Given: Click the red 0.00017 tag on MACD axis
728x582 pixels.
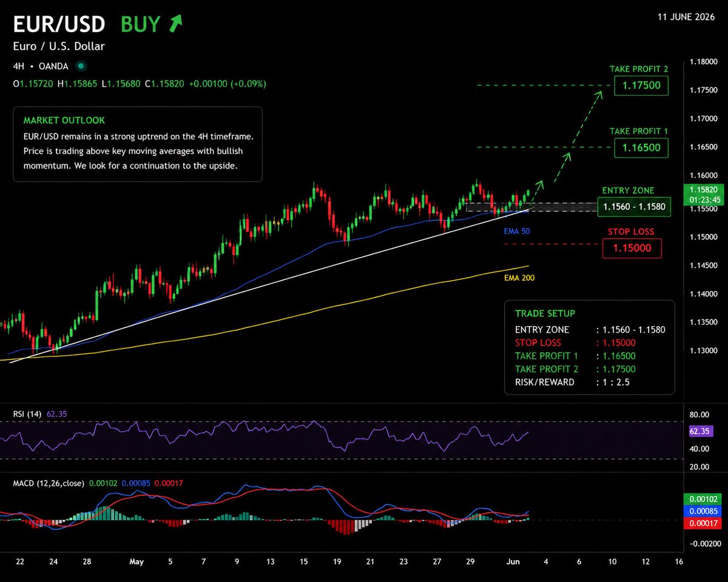Looking at the screenshot, I should pos(703,523).
